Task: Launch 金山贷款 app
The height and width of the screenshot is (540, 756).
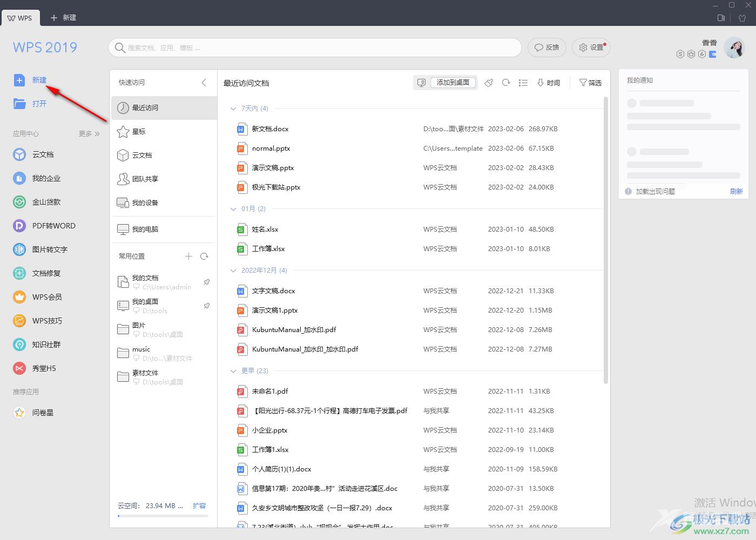Action: tap(37, 202)
